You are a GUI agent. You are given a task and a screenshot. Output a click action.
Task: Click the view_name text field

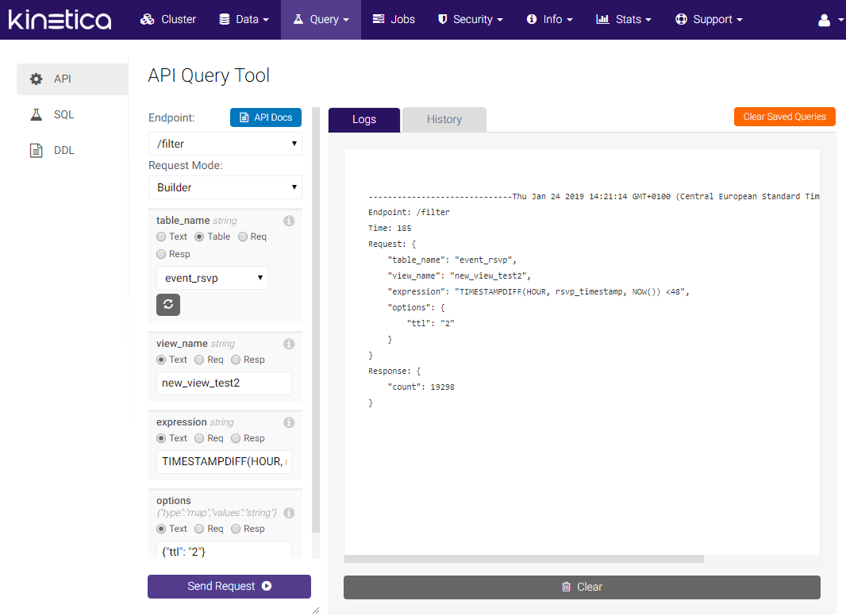click(224, 383)
